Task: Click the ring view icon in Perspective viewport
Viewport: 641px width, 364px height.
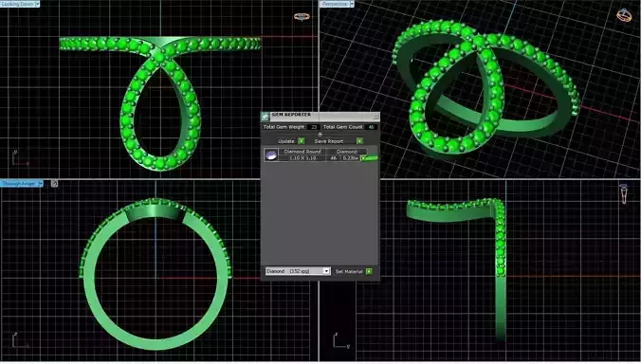Action: [x=624, y=15]
